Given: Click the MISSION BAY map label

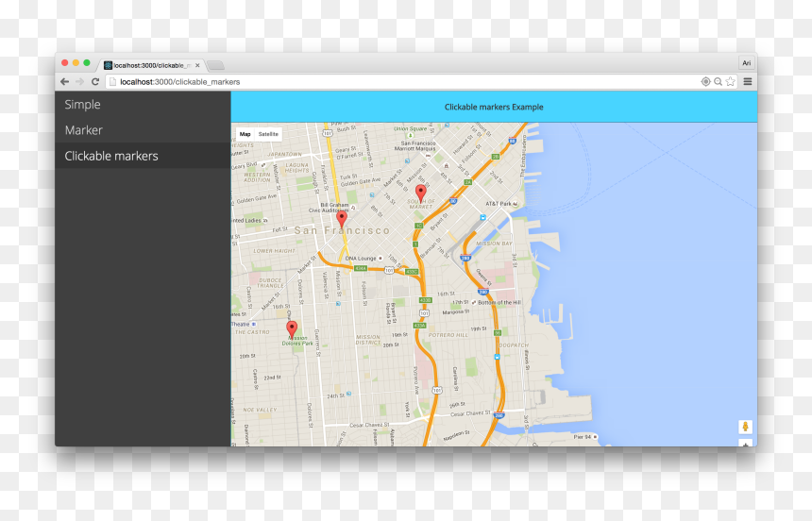Looking at the screenshot, I should (x=494, y=244).
